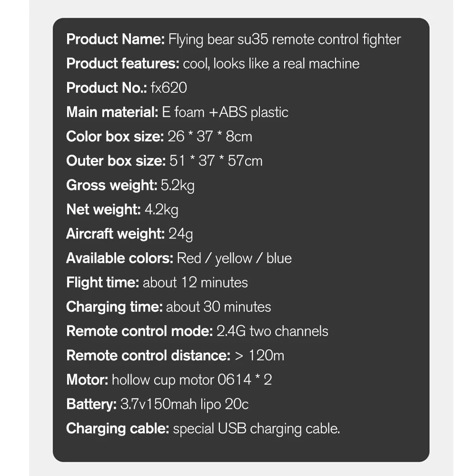The height and width of the screenshot is (476, 476).
Task: Click the gross weight value "5.2kg"
Action: (178, 185)
